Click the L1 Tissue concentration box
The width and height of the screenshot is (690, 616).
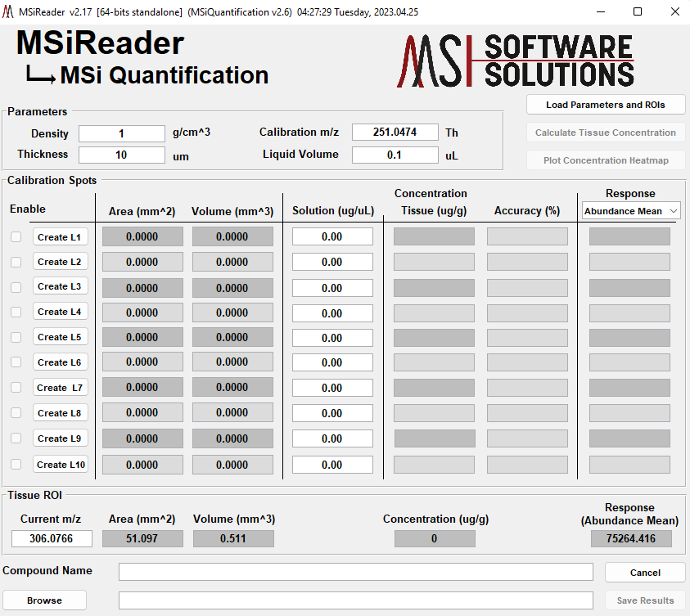pos(434,236)
